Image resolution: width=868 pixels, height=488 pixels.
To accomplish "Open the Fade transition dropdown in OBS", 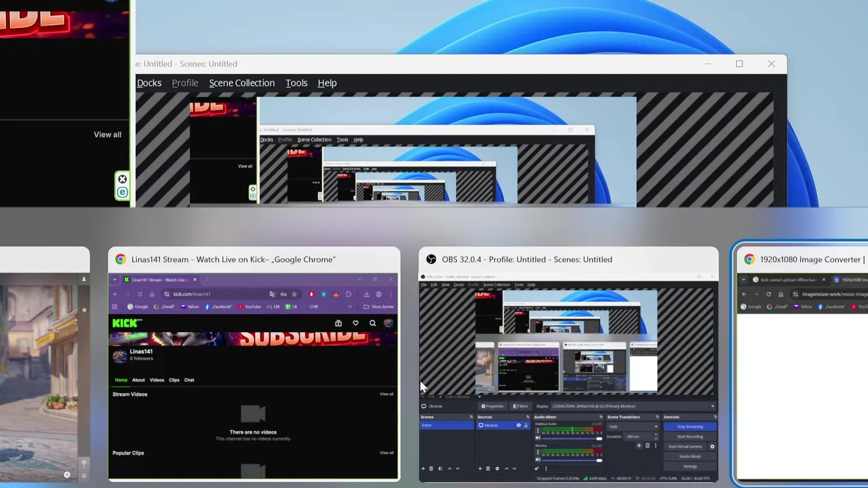I will [633, 426].
